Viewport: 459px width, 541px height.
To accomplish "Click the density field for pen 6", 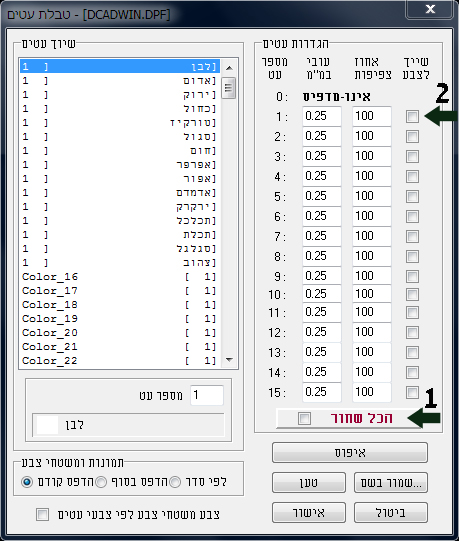I will [x=372, y=216].
